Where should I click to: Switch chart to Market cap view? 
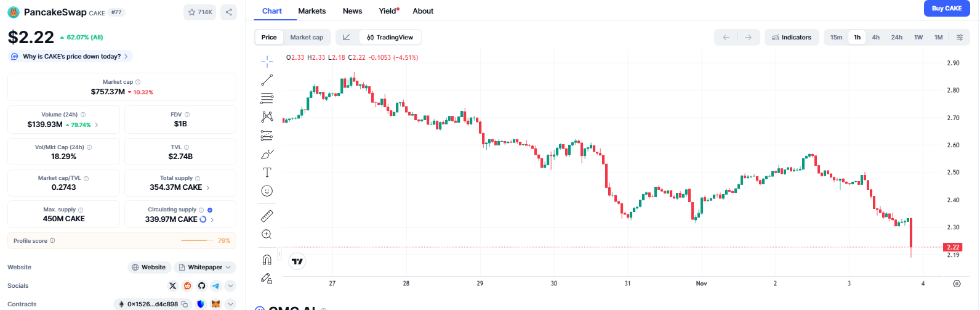pos(307,38)
